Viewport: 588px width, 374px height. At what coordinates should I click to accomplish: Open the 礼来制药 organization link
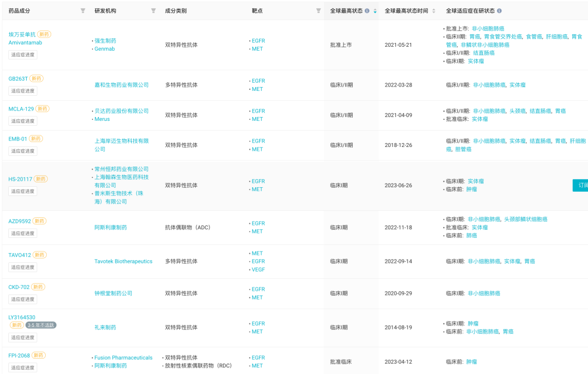pyautogui.click(x=105, y=328)
